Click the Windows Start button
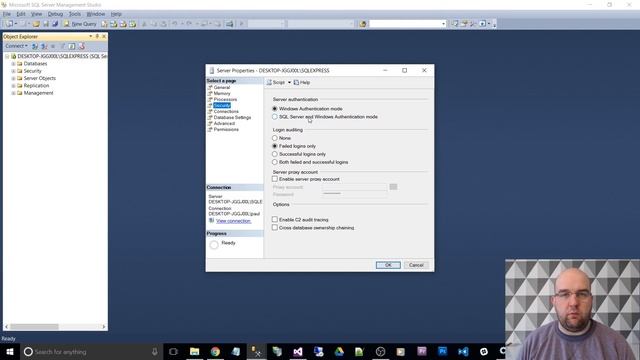 [x=10, y=351]
